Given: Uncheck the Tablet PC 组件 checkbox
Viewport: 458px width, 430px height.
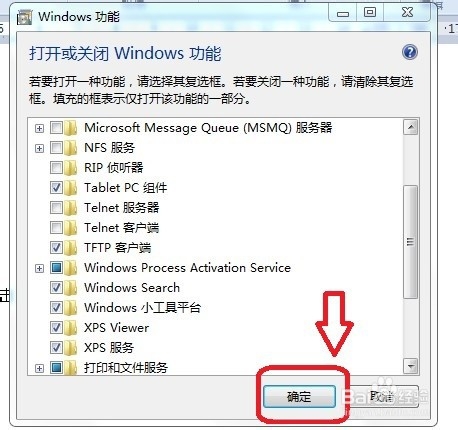Looking at the screenshot, I should (56, 188).
